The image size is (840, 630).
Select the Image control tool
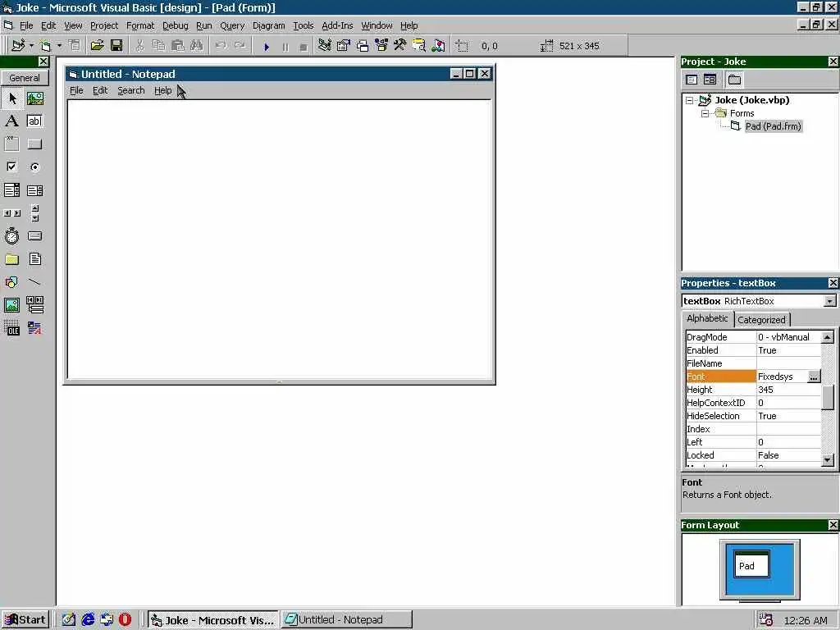point(12,305)
